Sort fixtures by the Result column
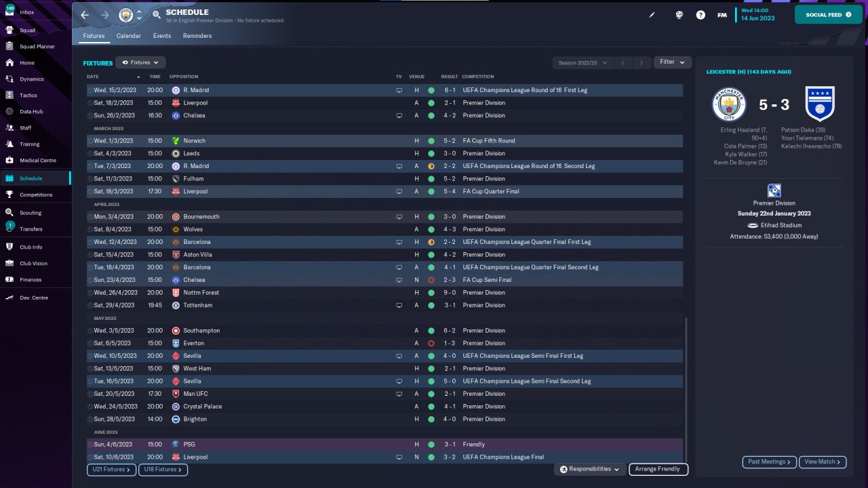 pos(450,77)
